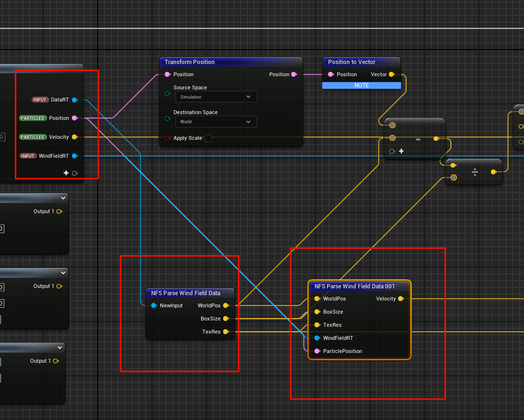This screenshot has width=524, height=420.
Task: Click the PARTICLES Velocity output pin
Action: (74, 137)
